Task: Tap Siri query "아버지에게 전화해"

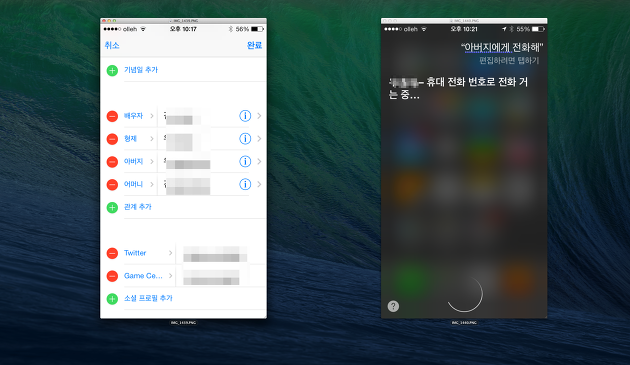Action: [502, 47]
